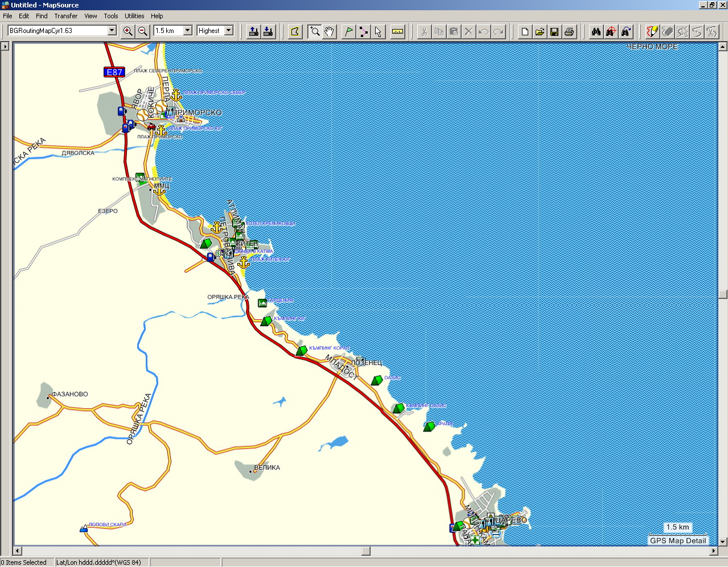Toggle the Zoom selection tool
Image resolution: width=728 pixels, height=567 pixels.
click(x=315, y=31)
